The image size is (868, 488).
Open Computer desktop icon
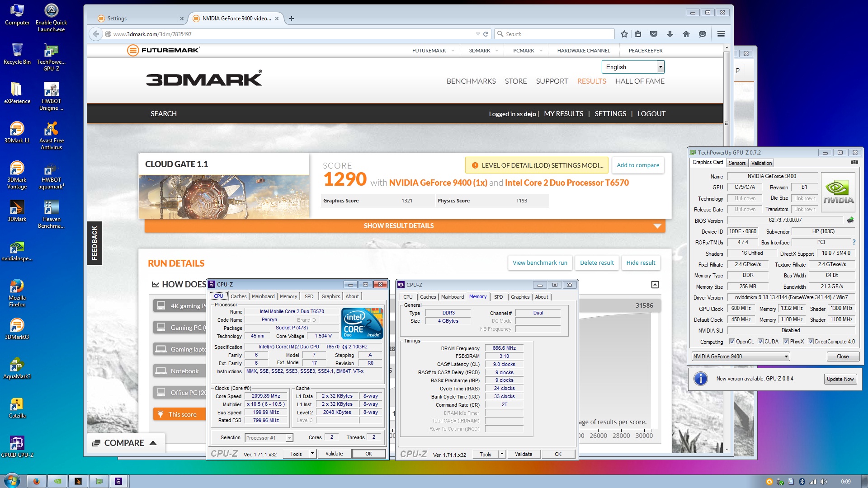(x=17, y=15)
